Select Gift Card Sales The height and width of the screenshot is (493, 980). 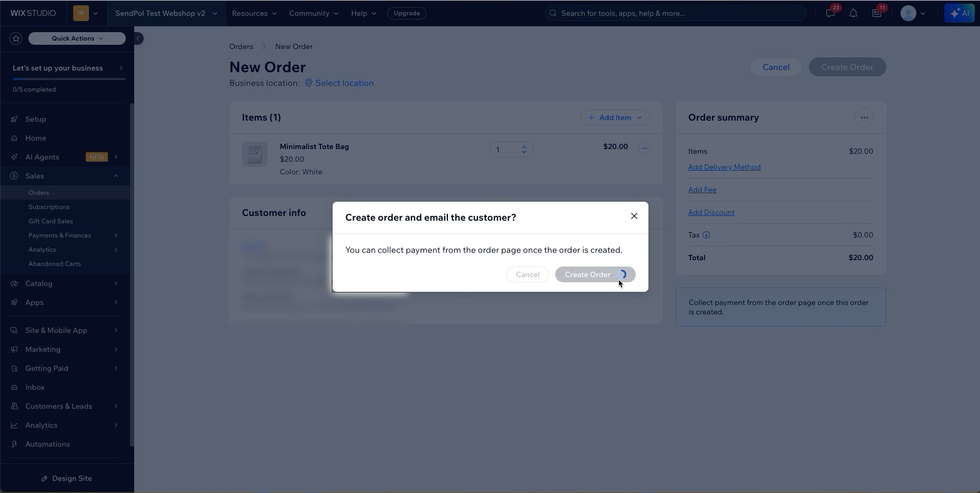point(65,221)
